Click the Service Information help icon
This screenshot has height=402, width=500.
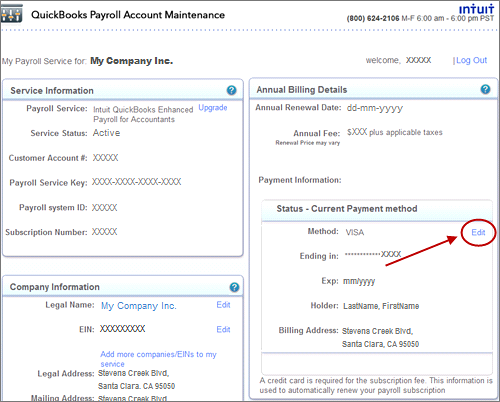tap(231, 90)
